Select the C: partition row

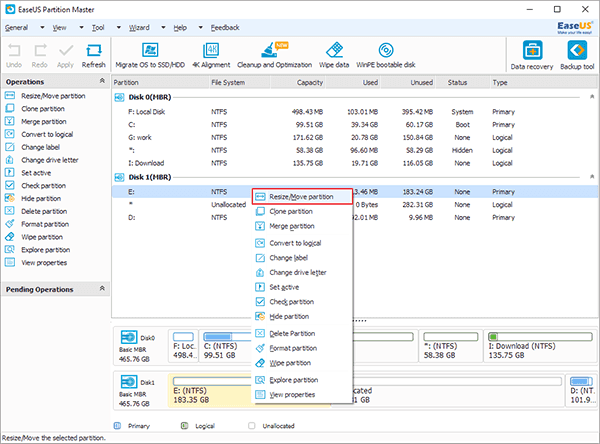(x=355, y=125)
